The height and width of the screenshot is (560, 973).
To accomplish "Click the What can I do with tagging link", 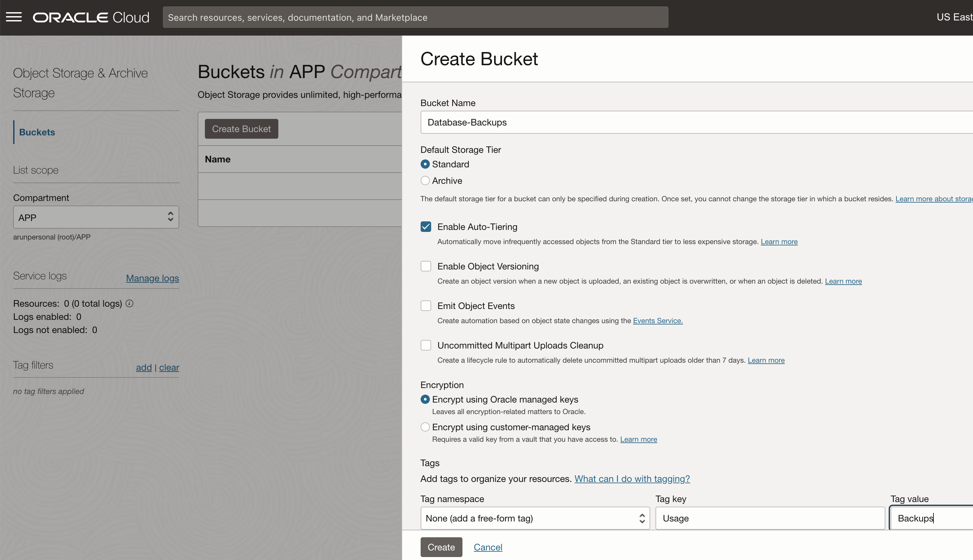I will [632, 479].
